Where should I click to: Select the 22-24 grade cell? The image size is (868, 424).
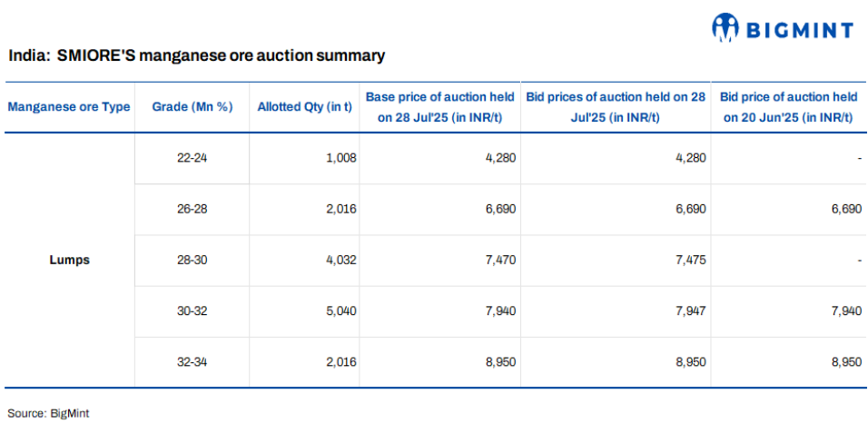click(x=192, y=158)
